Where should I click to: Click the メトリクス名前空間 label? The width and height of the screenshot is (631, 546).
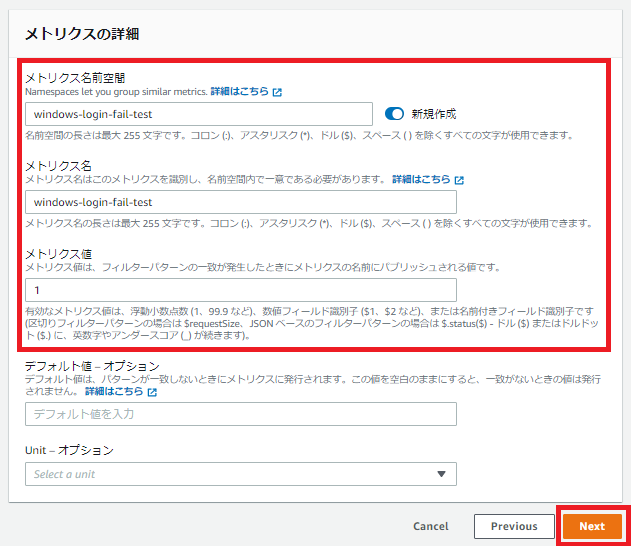75,78
